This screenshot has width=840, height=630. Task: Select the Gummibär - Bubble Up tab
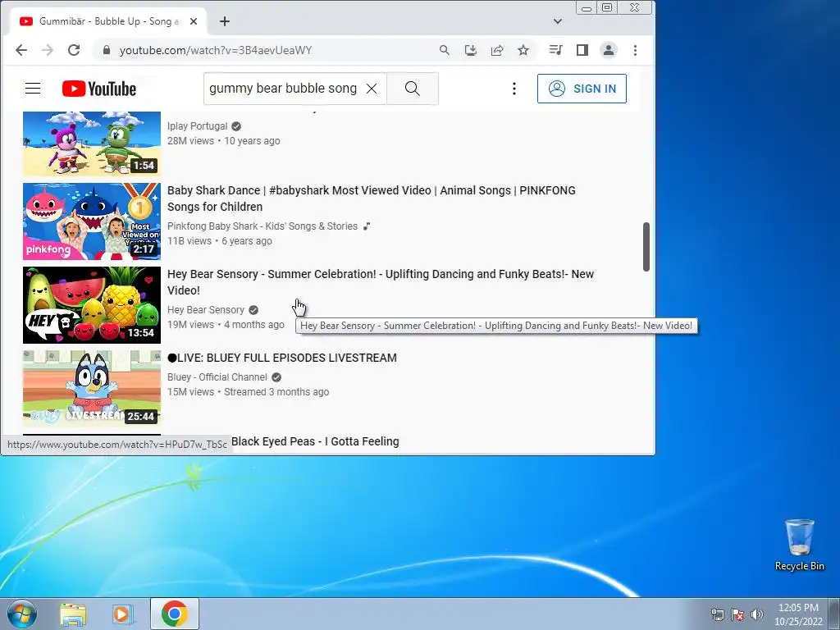[x=109, y=21]
